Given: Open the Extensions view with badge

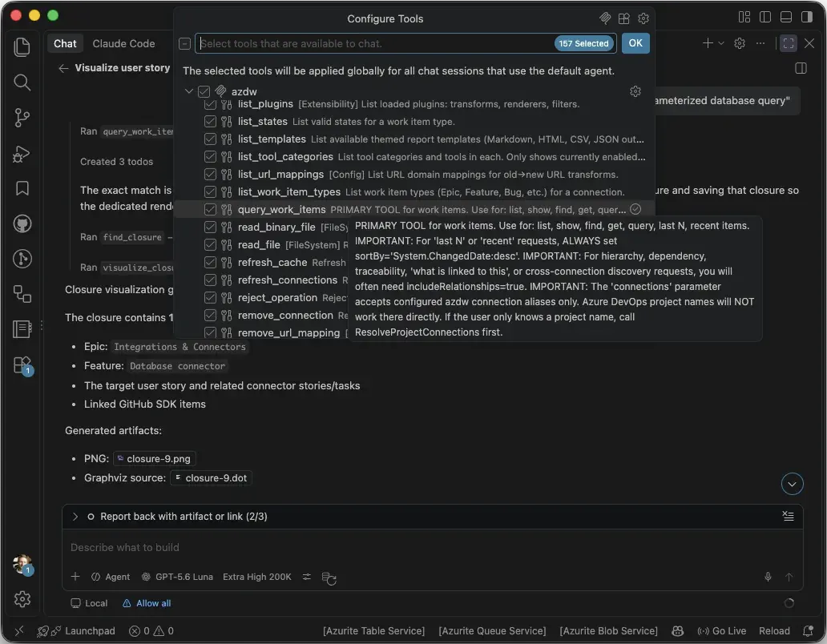Looking at the screenshot, I should point(22,364).
